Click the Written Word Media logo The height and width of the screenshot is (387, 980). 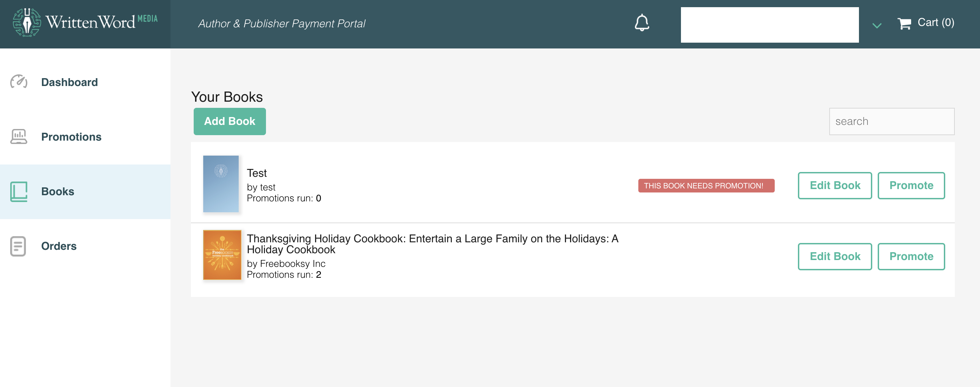click(85, 23)
